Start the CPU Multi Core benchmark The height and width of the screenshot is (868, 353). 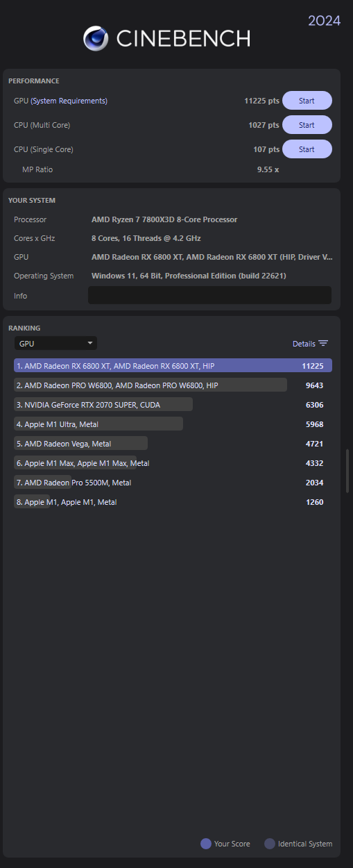pos(307,125)
